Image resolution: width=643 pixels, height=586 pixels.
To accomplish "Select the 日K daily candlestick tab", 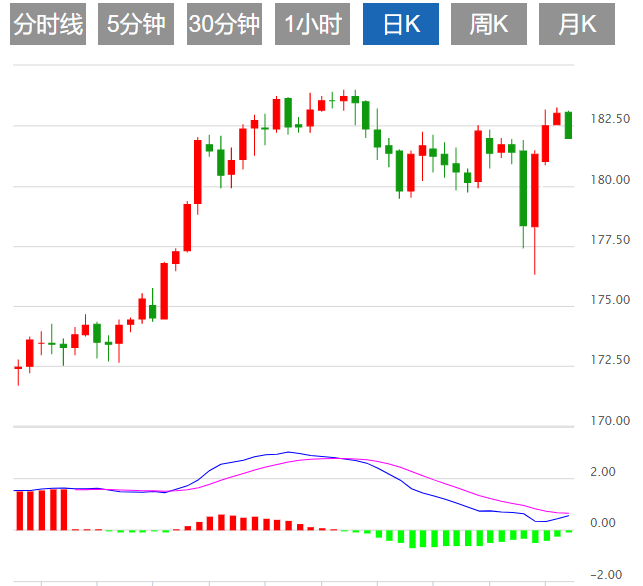I will point(401,24).
